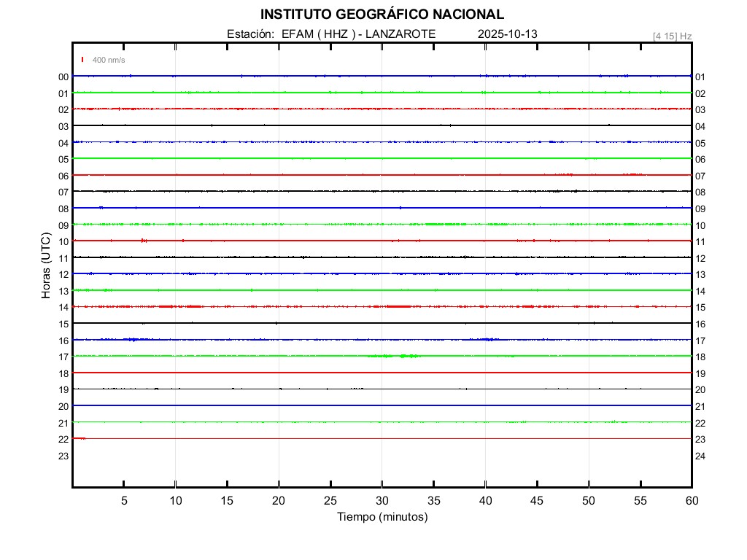Click the signal burst on the green hour 17 trace
Screen dimensions: 747x560
402,356
